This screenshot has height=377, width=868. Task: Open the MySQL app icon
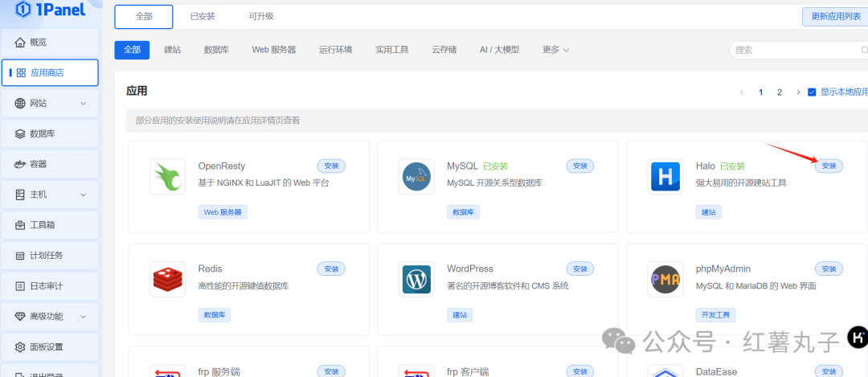point(416,177)
